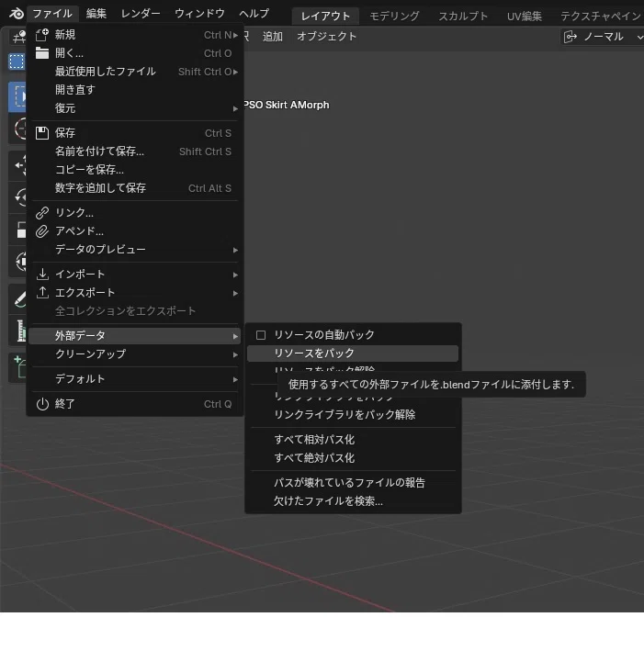
Task: Choose 名前を付けて保存... entry
Action: pos(135,151)
